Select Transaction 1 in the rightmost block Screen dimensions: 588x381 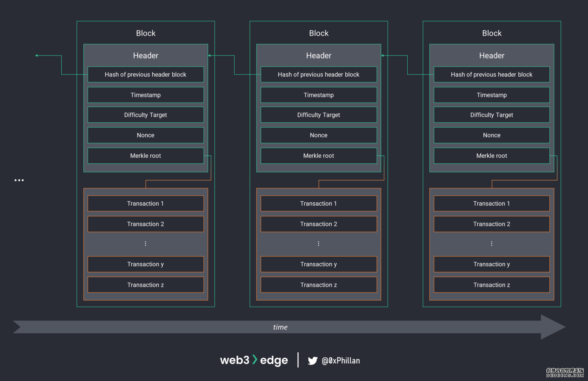(x=492, y=204)
